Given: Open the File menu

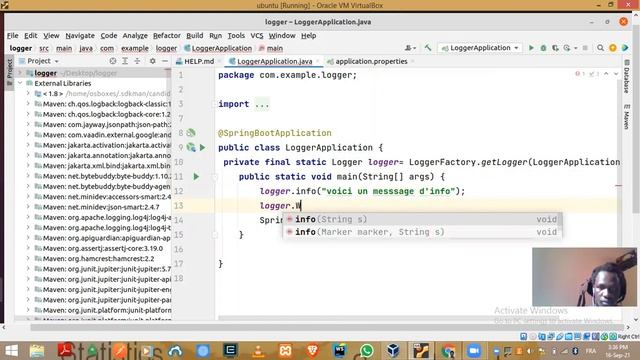Looking at the screenshot, I should click(x=12, y=36).
